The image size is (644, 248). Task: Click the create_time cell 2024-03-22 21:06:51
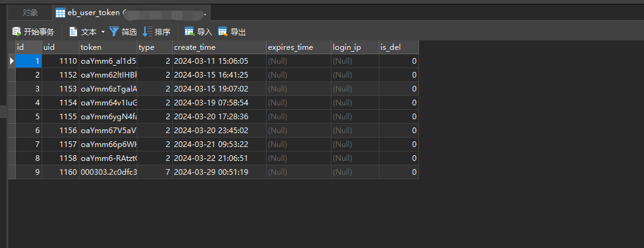click(219, 158)
